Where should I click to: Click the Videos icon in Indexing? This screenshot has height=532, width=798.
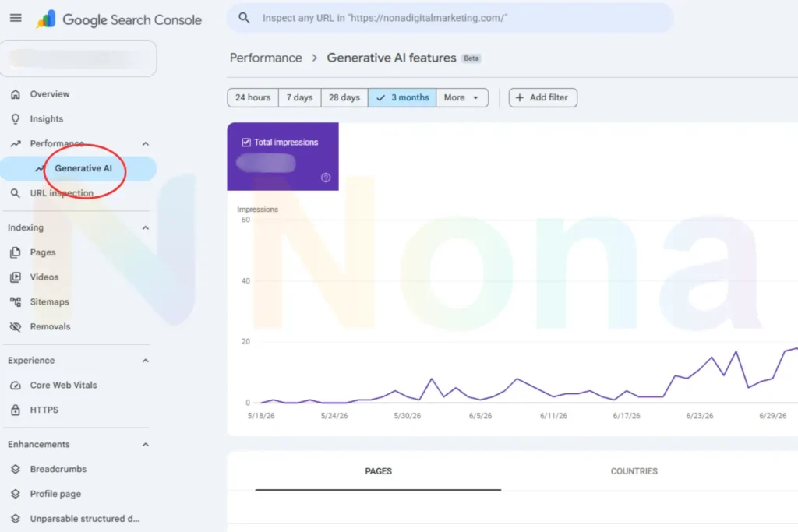click(x=16, y=277)
